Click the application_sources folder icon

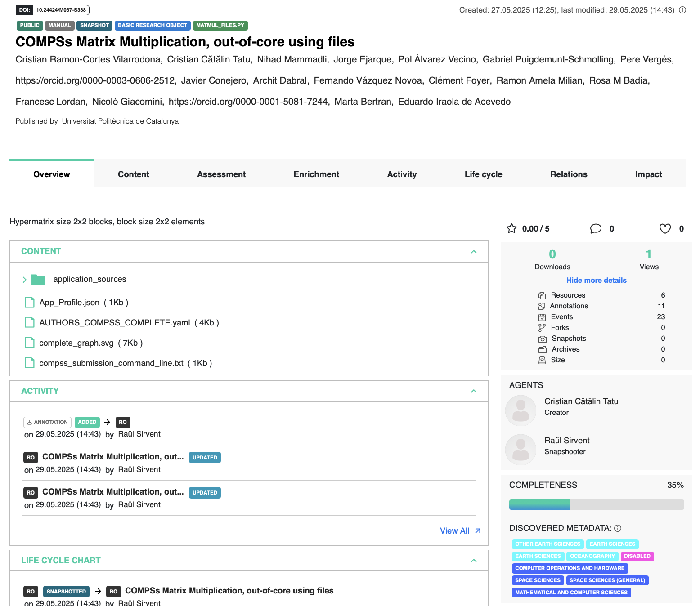[38, 280]
